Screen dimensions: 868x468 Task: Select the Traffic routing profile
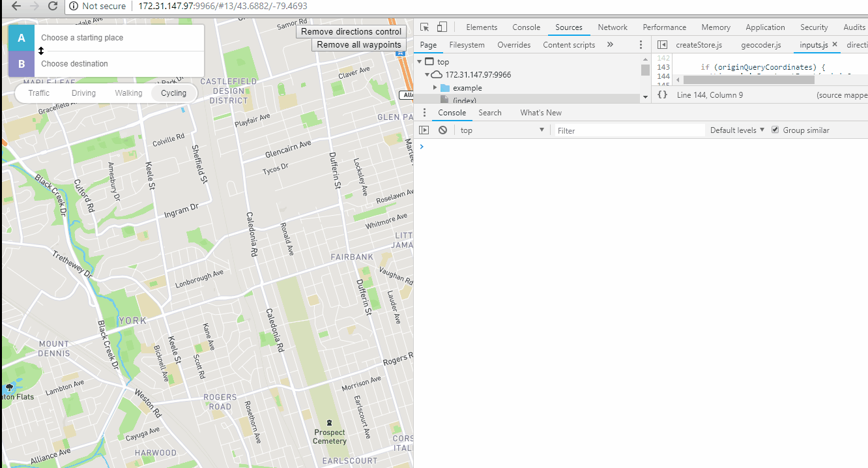click(39, 93)
